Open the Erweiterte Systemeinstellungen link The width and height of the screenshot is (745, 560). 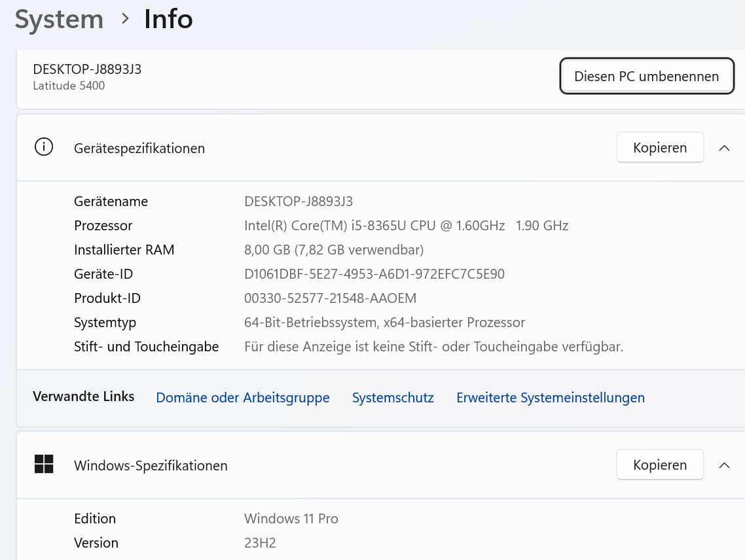550,398
